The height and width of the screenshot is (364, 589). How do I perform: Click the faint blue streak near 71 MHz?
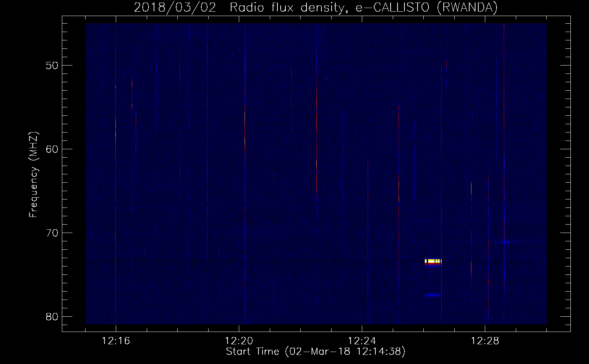click(505, 242)
